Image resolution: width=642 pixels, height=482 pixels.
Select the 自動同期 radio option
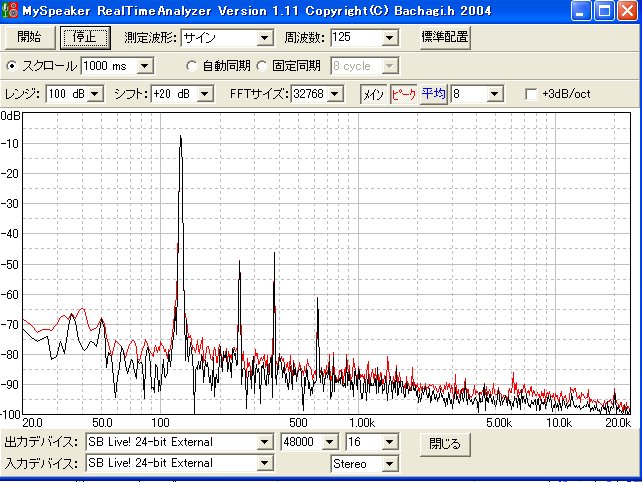tap(192, 66)
